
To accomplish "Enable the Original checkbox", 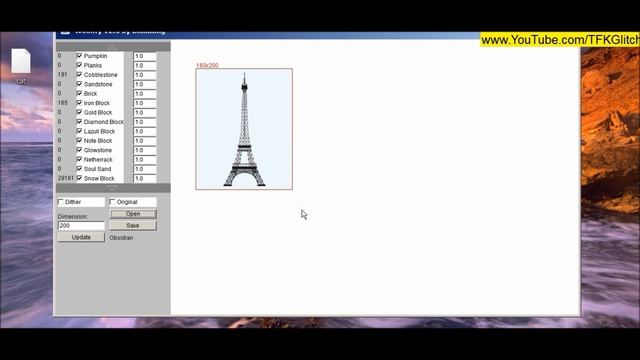I will (x=112, y=202).
